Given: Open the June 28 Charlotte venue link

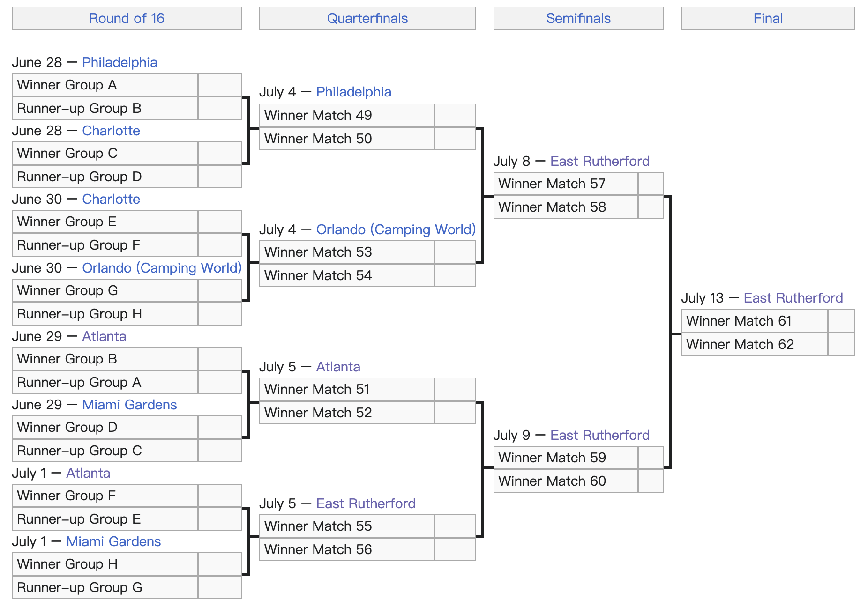Looking at the screenshot, I should point(111,131).
